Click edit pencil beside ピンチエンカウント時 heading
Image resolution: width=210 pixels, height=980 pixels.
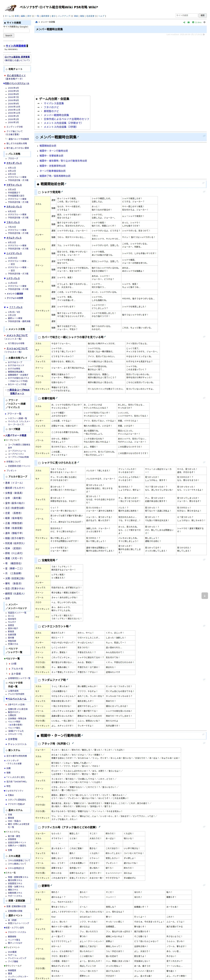click(70, 626)
